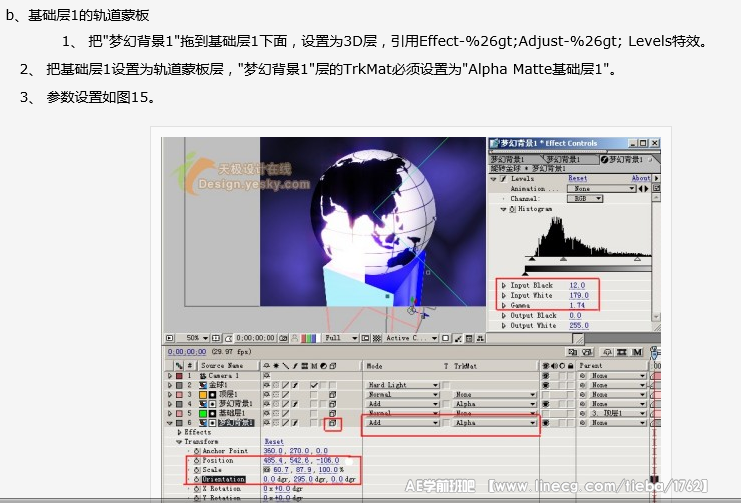Click the pixel aspect correction icon after Active Camera
The width and height of the screenshot is (741, 503).
click(445, 338)
